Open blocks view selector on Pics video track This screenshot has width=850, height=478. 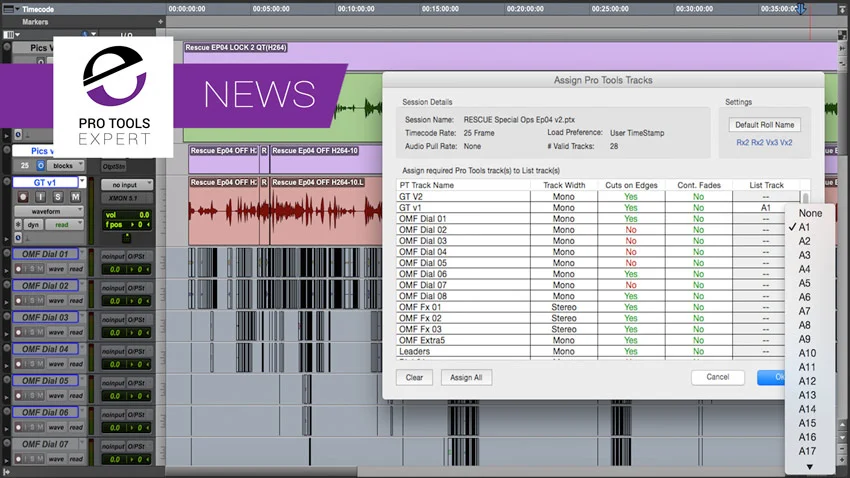65,166
